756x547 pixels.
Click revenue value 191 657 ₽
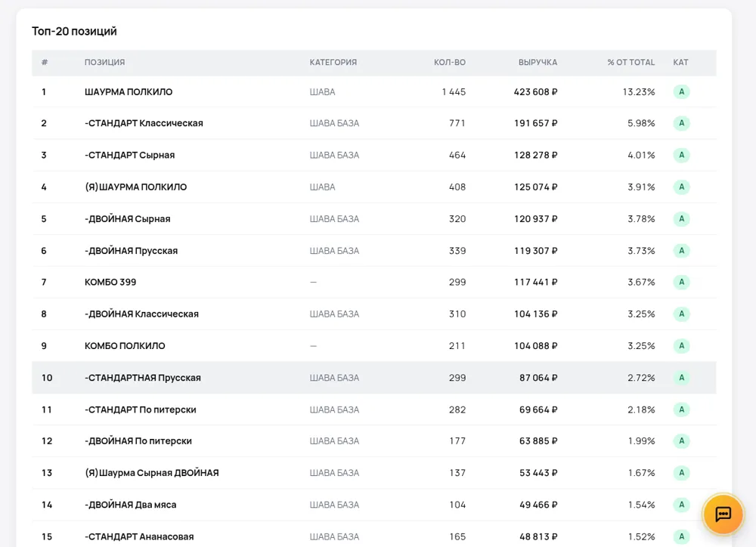(x=535, y=123)
